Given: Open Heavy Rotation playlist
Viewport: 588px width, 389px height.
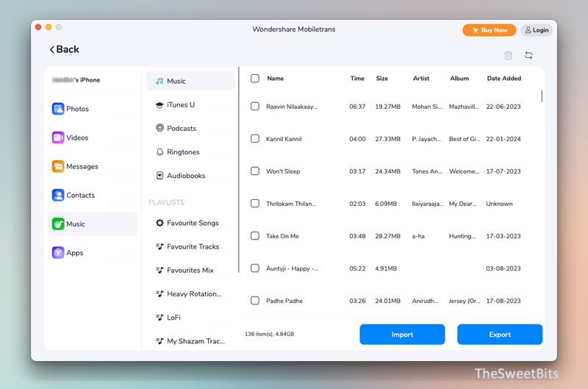Looking at the screenshot, I should coord(190,293).
